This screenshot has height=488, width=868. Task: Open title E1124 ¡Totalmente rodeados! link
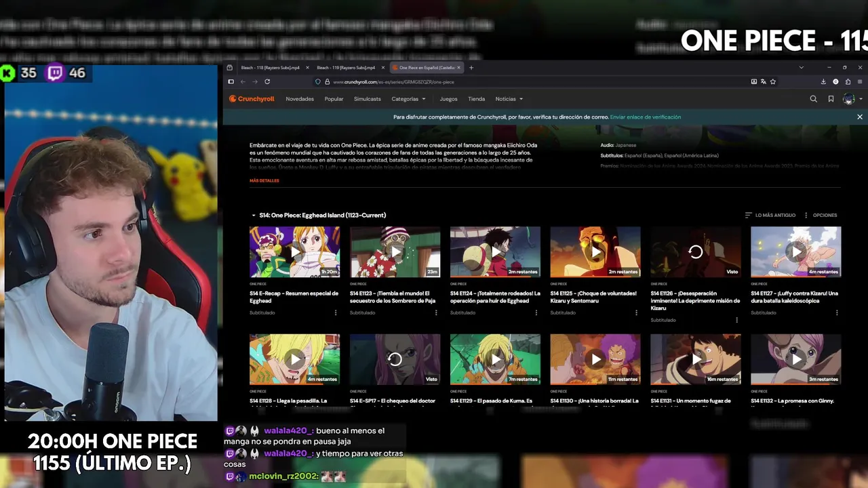[x=495, y=297]
